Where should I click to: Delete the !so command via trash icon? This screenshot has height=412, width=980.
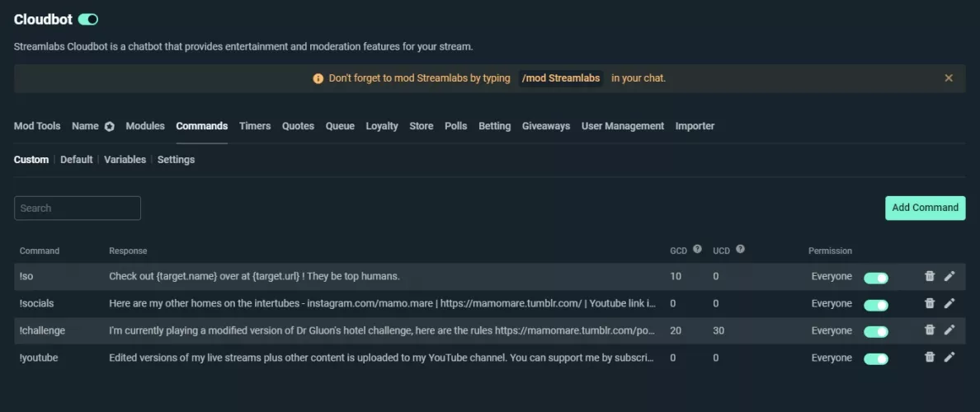tap(930, 277)
